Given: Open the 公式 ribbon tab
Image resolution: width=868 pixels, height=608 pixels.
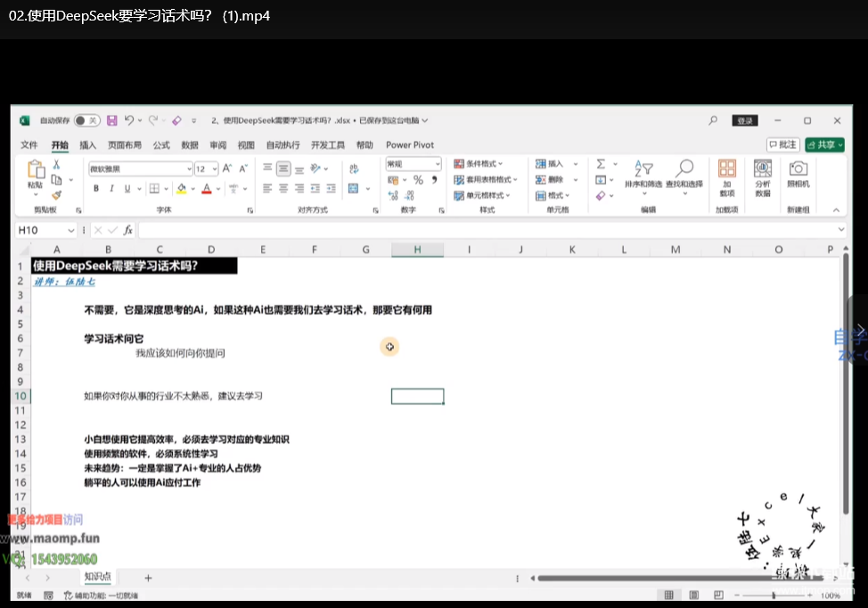Looking at the screenshot, I should click(x=161, y=145).
